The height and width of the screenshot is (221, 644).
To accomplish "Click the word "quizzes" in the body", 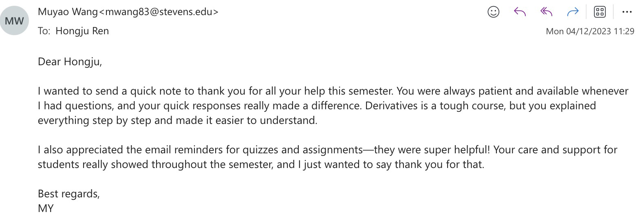I will (x=260, y=150).
